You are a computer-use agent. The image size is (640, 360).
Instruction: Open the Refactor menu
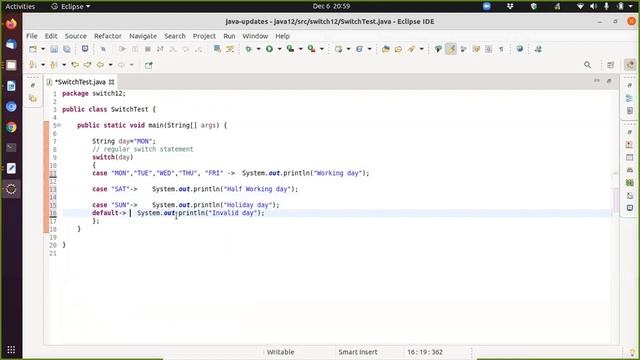click(x=108, y=36)
